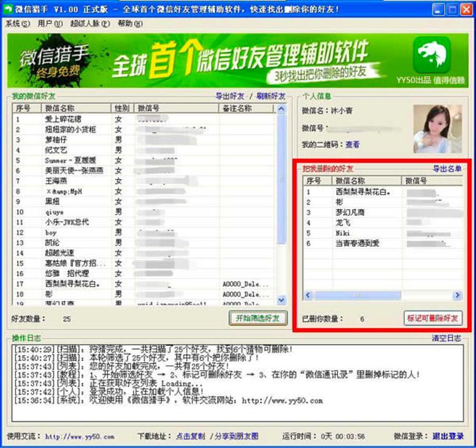Viewport: 476px width, 448px height.
Task: Click the 导出好友 link
Action: click(x=230, y=96)
